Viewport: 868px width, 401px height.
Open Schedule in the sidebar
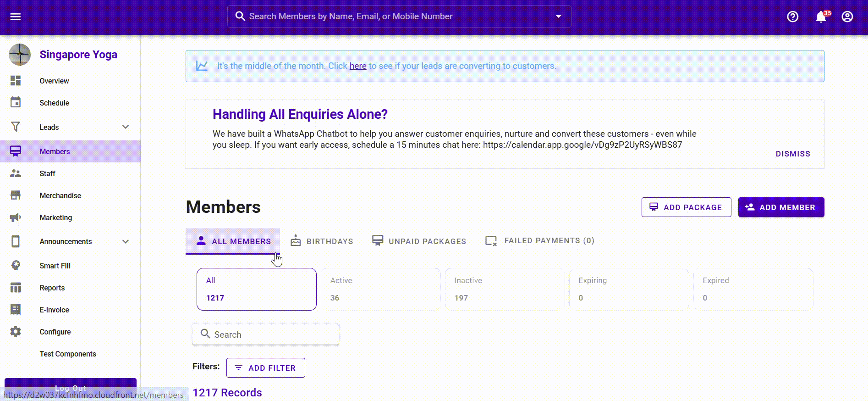[54, 103]
